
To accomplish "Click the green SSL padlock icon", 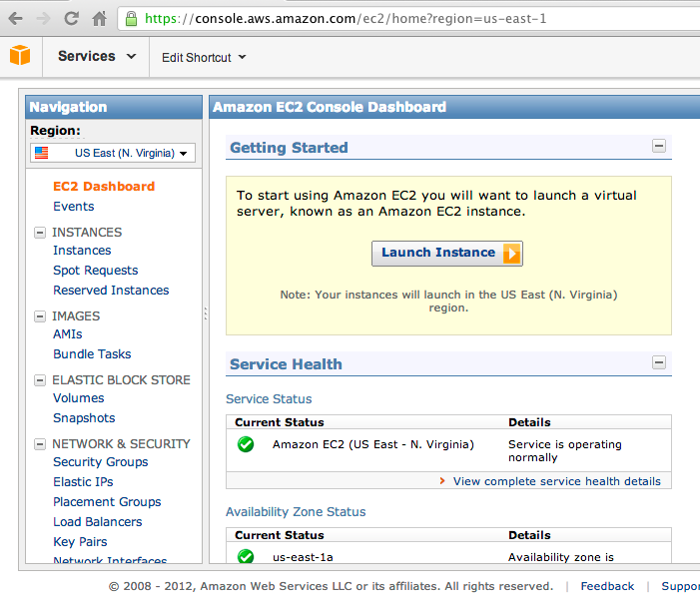I will click(131, 18).
